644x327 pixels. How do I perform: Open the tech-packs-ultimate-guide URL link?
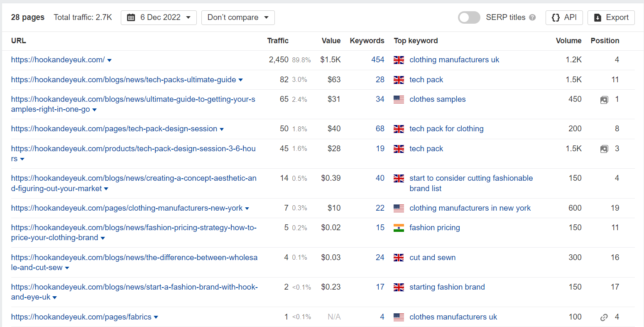point(123,80)
